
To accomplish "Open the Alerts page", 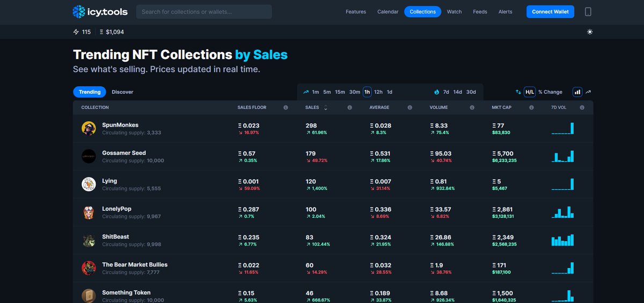I will 506,12.
